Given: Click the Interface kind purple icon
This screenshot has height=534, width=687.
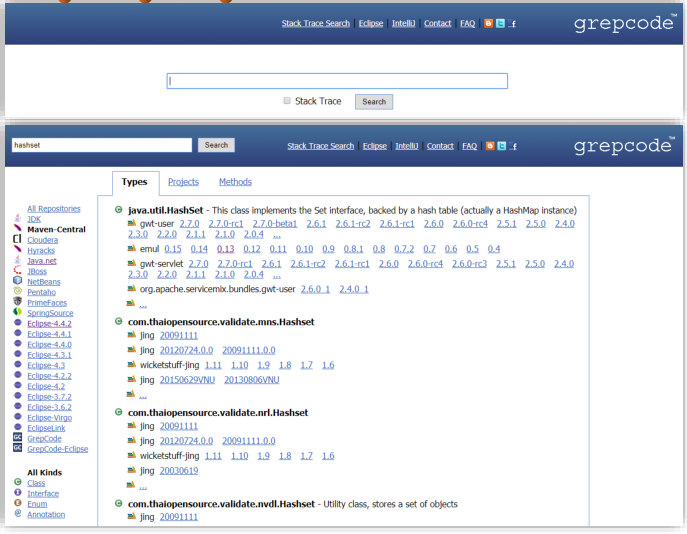Looking at the screenshot, I should [18, 492].
